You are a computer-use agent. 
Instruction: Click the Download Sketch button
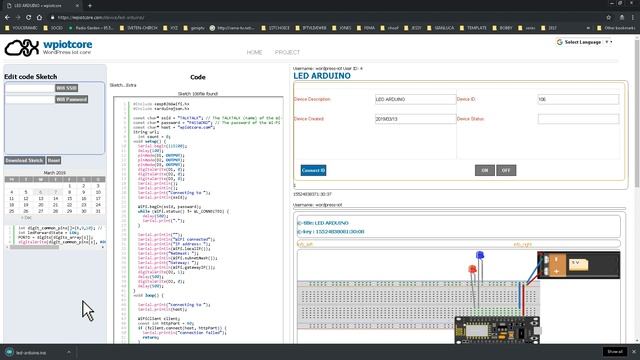[x=24, y=160]
